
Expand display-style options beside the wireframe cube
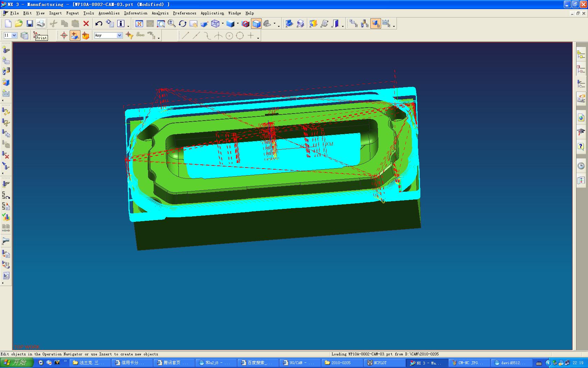coord(223,24)
